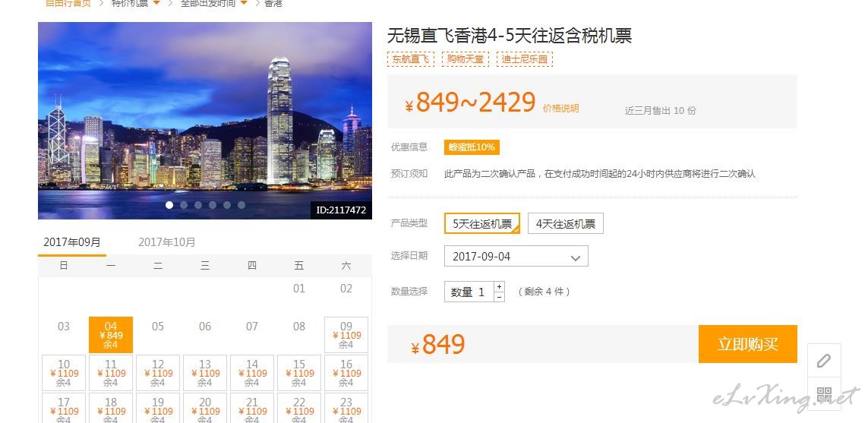Image resolution: width=868 pixels, height=423 pixels.
Task: Click the 蜂蜜抵10% discount badge
Action: coord(472,147)
